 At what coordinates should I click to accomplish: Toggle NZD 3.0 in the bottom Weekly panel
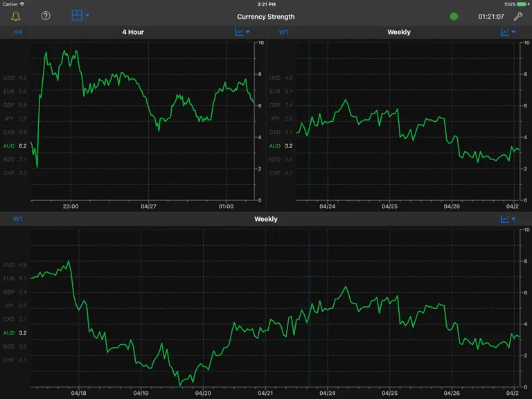point(15,346)
